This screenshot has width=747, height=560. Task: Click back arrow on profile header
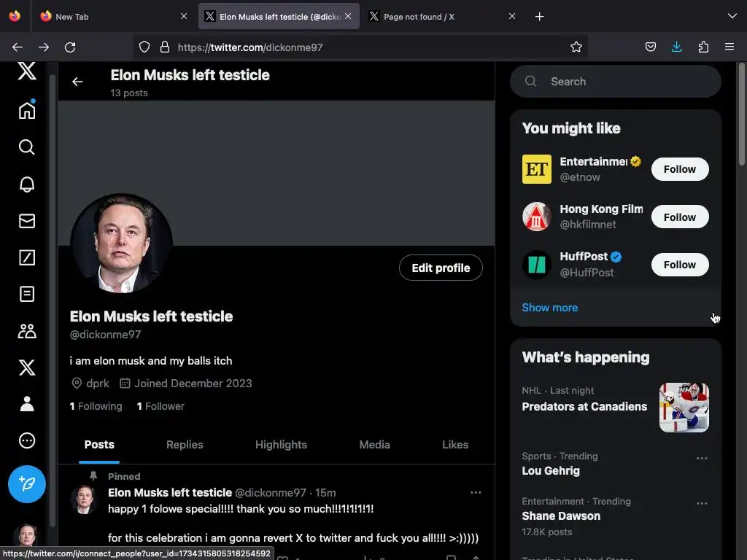click(77, 82)
